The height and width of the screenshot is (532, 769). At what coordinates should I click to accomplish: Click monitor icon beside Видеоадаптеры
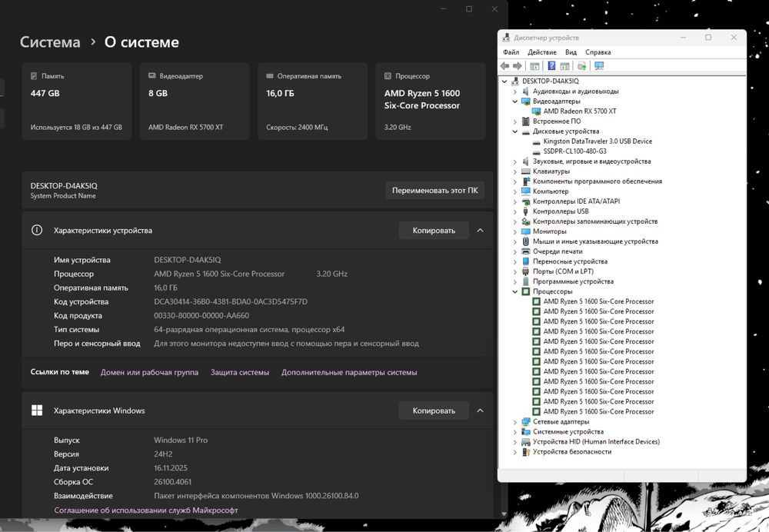[x=526, y=101]
